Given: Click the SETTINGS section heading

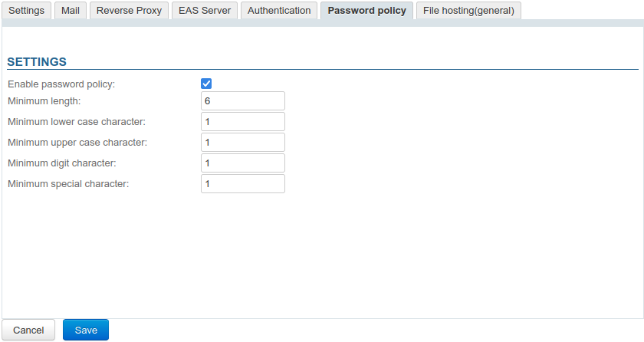Looking at the screenshot, I should [x=37, y=62].
